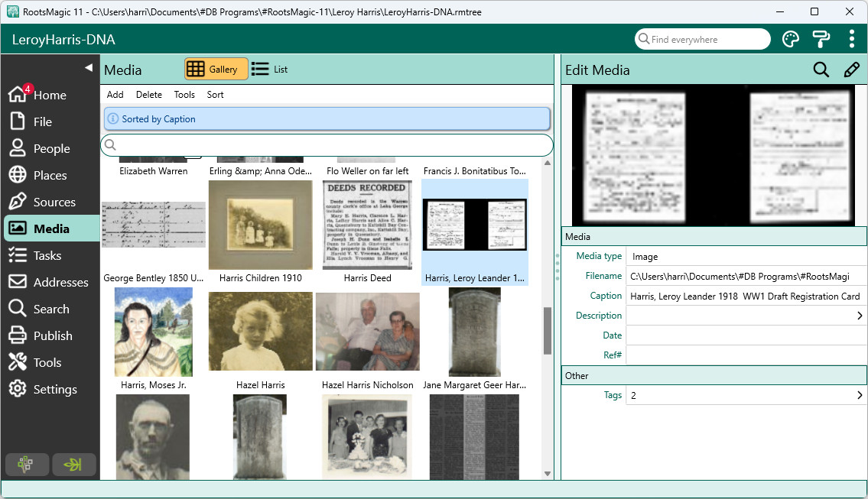Open the Tools menu in Media toolbar
Screen dimensions: 868x499
(184, 95)
